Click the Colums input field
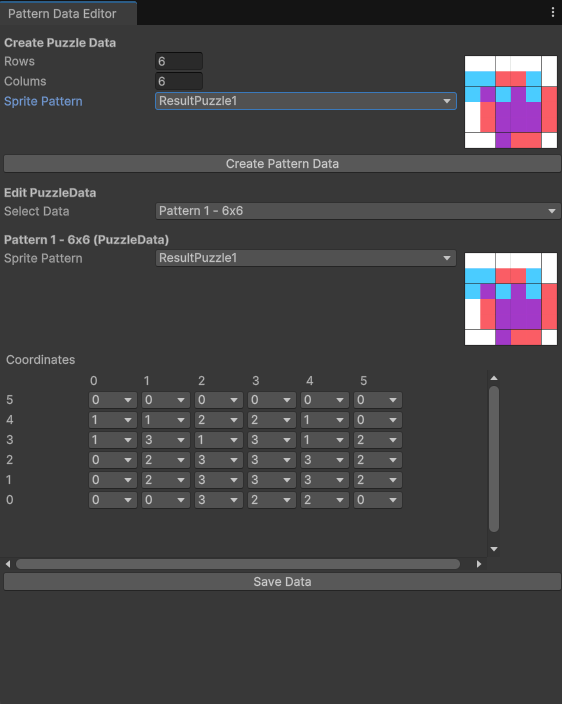562x704 pixels. pos(179,81)
